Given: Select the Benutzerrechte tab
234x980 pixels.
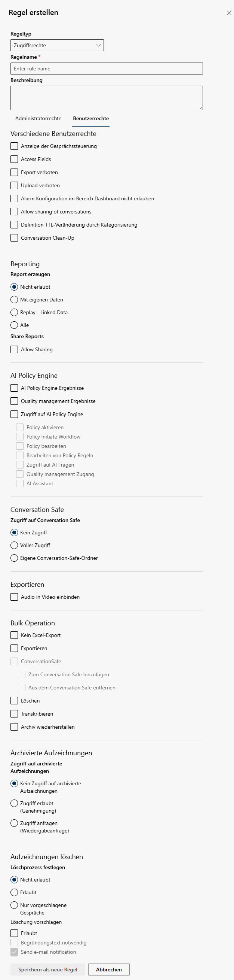Looking at the screenshot, I should (91, 118).
